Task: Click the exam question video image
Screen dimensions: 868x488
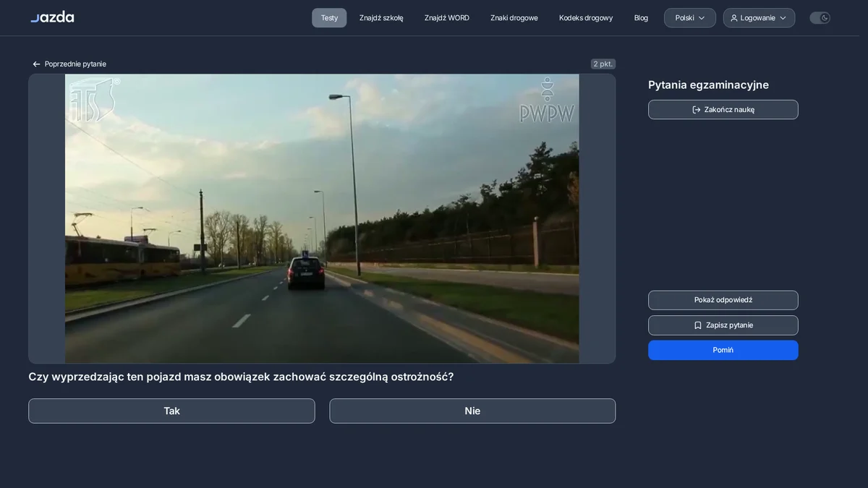Action: click(x=322, y=218)
